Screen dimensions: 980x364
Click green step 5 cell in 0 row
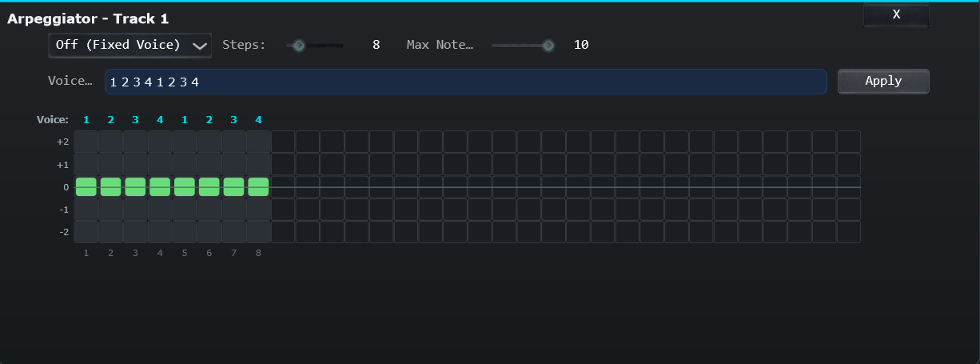[x=185, y=186]
